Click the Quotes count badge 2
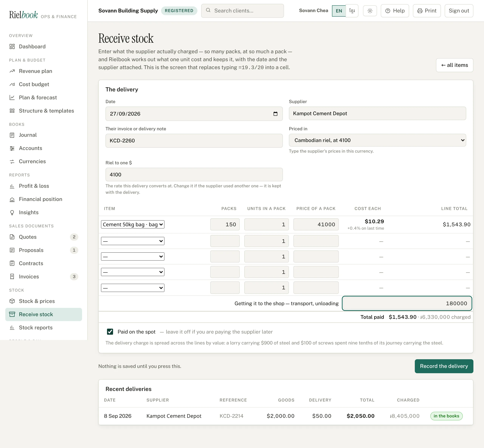Viewport: 484px width, 448px height. pyautogui.click(x=74, y=237)
